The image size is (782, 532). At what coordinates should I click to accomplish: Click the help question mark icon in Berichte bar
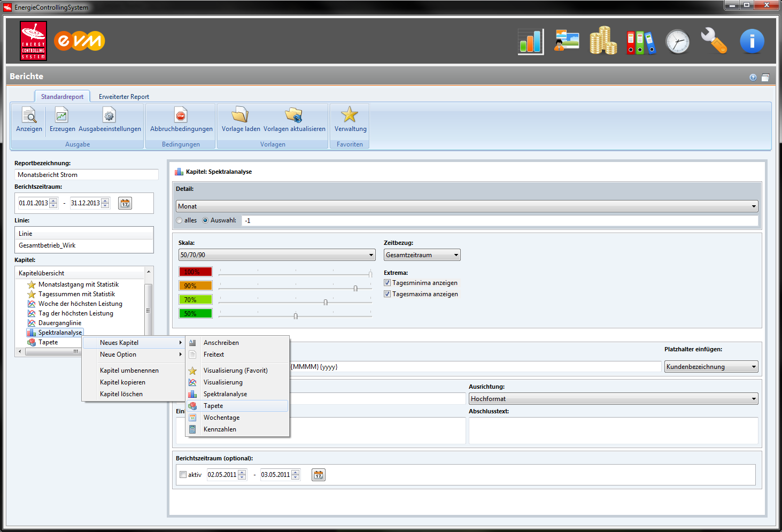(x=753, y=78)
